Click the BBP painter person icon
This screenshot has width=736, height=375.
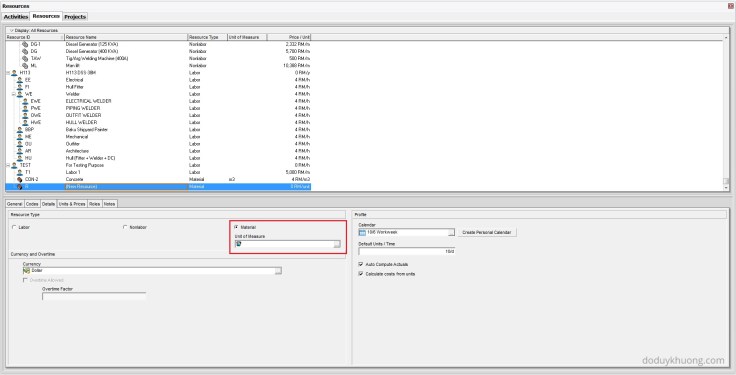[x=20, y=130]
